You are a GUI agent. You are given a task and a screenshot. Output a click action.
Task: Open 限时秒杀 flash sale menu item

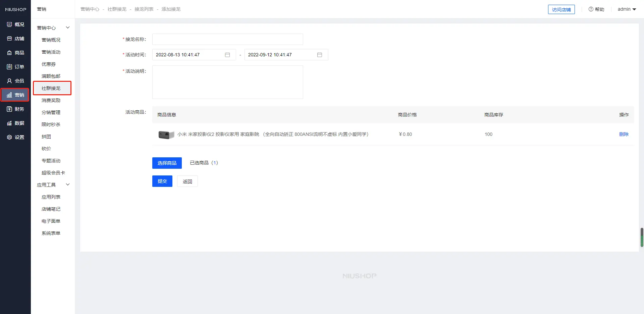[51, 124]
